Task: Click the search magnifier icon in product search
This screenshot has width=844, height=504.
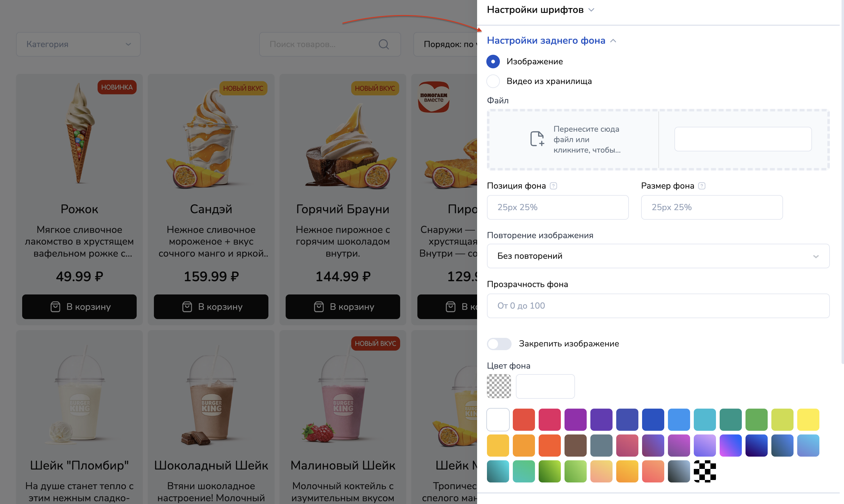Action: 384,44
